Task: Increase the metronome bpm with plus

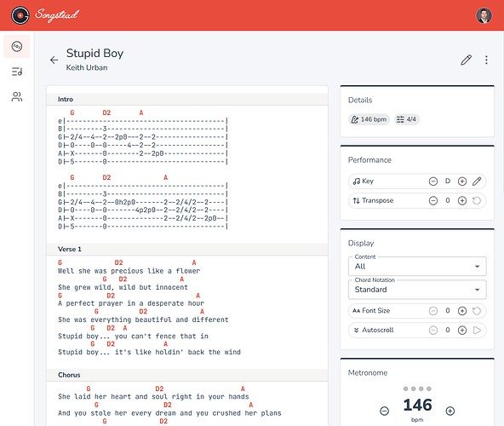Action: (x=450, y=411)
